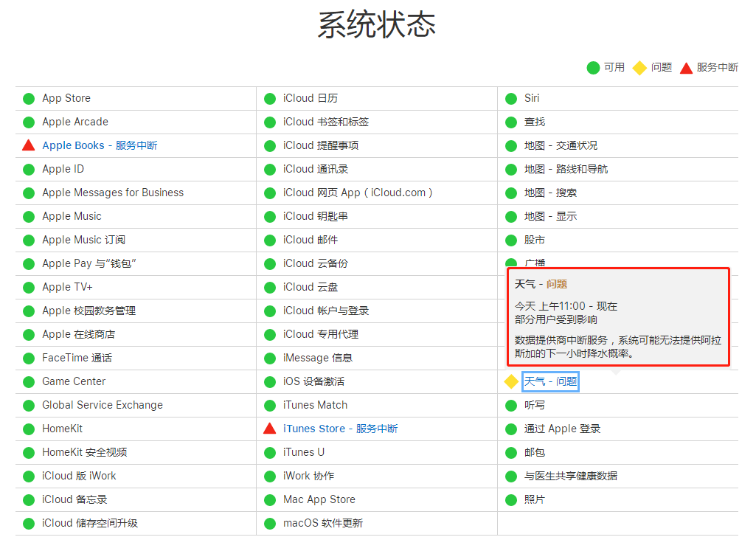Click the green dot beside 地图 - 搜索
Screen dimensions: 756x537
[511, 193]
